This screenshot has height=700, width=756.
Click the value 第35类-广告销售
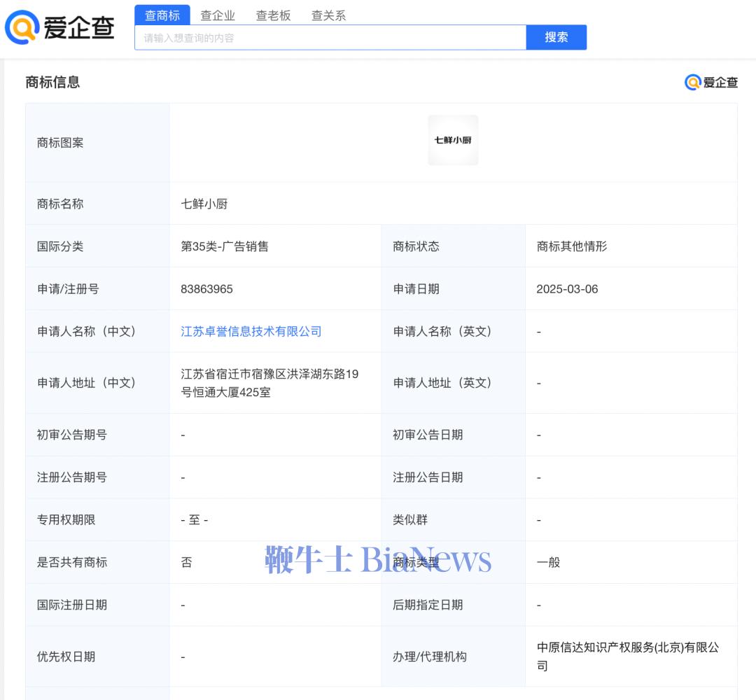click(x=225, y=246)
